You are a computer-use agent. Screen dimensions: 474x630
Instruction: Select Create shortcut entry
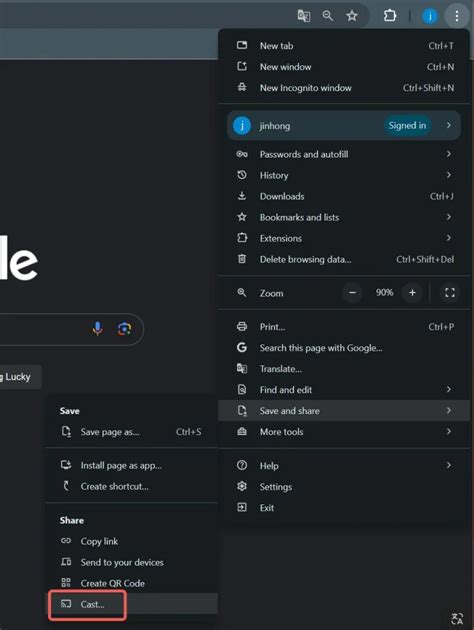click(x=131, y=486)
